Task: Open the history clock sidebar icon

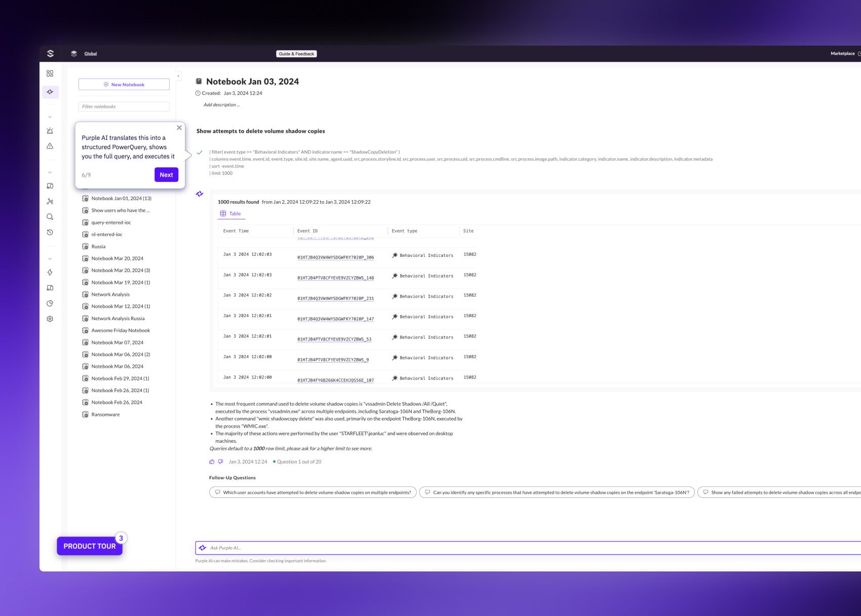Action: 50,233
